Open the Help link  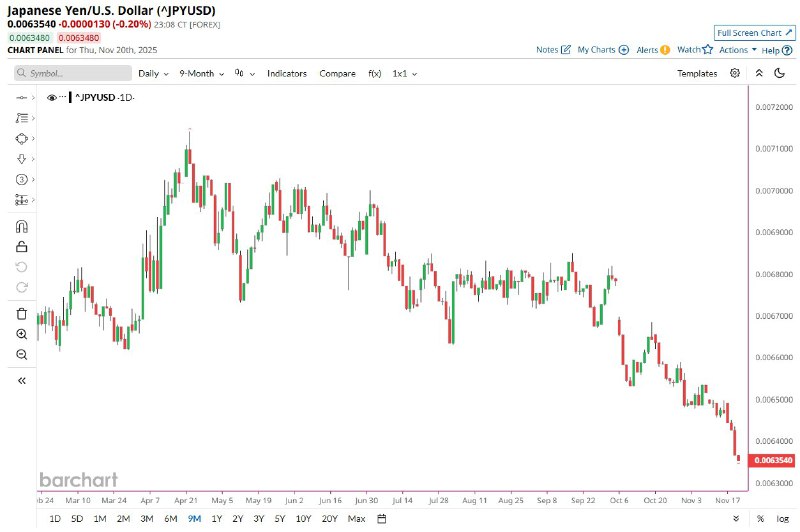click(x=777, y=50)
